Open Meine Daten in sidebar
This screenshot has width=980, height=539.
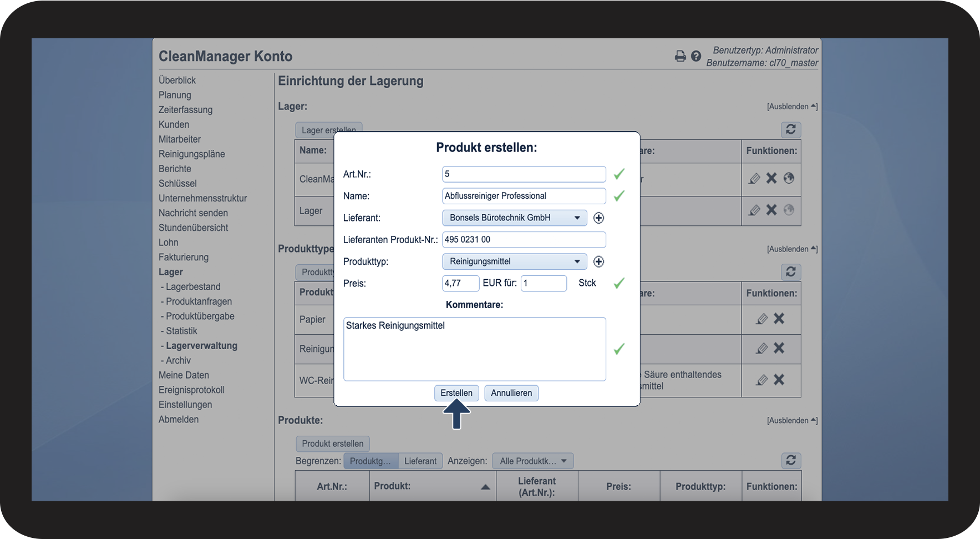(x=184, y=375)
